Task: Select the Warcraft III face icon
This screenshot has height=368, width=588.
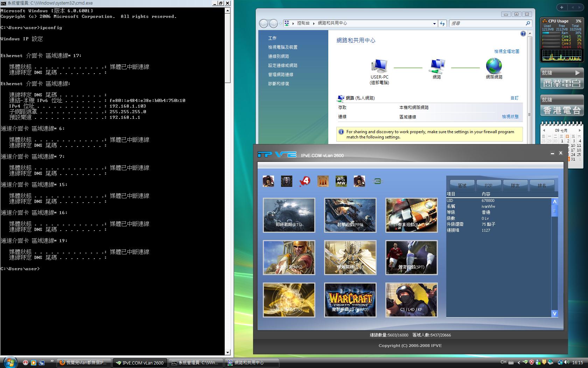Action: click(x=286, y=181)
